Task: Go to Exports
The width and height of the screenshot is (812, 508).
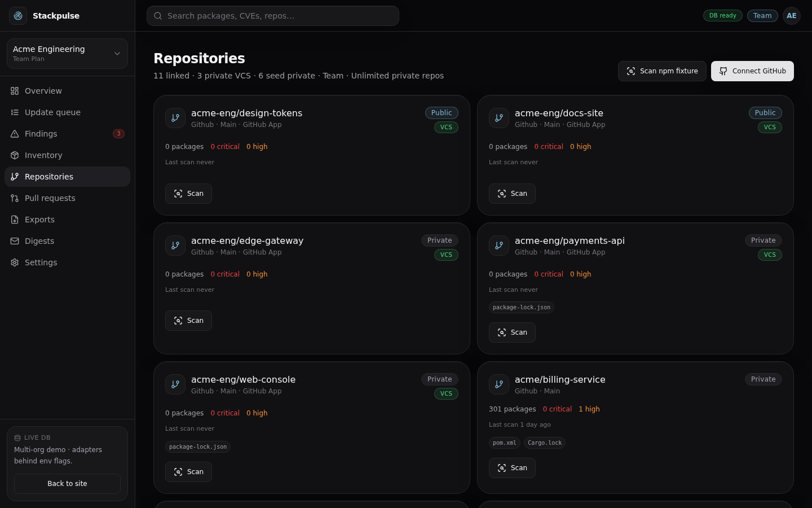Action: 67,220
